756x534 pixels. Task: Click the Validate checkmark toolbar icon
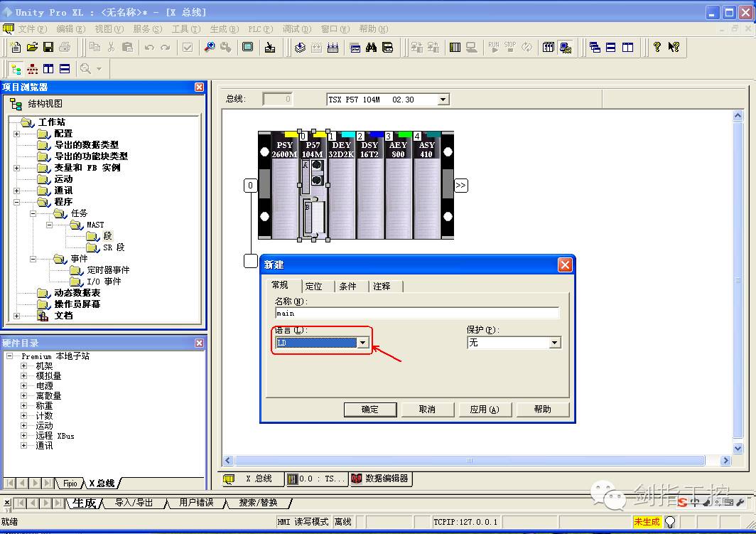point(188,47)
